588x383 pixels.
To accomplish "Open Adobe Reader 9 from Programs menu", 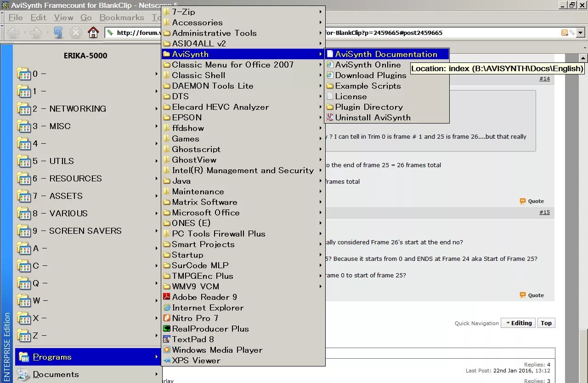I will click(243, 297).
